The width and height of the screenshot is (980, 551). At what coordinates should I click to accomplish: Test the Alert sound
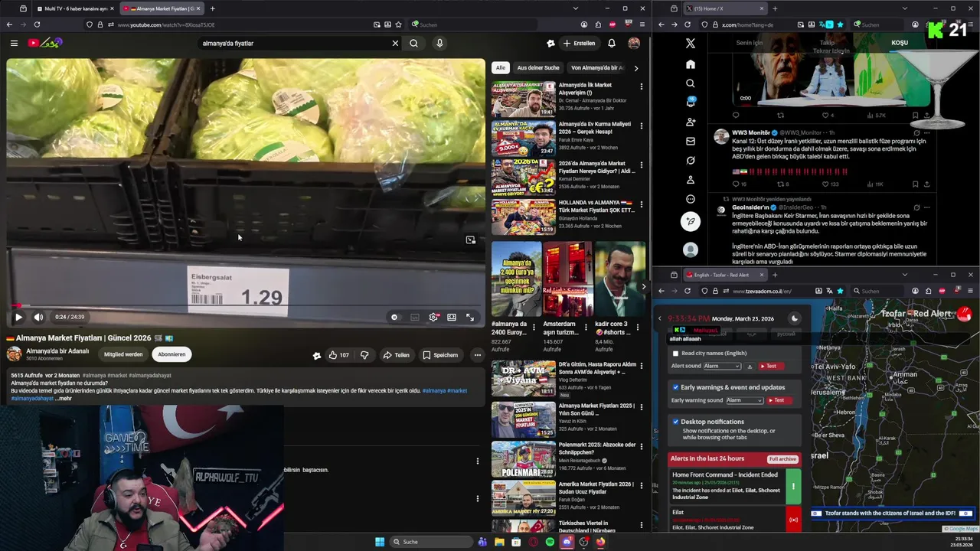pyautogui.click(x=772, y=366)
